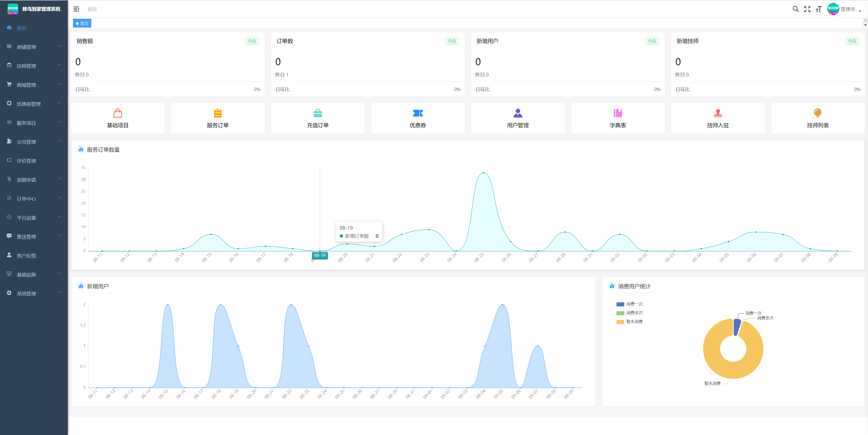Collapse sidebar with hamburger menu icon

click(76, 9)
